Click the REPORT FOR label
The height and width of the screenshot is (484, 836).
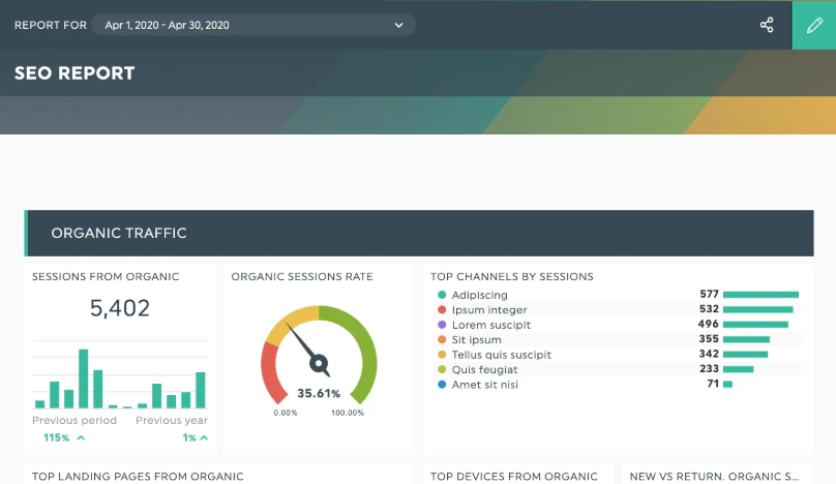[x=50, y=25]
